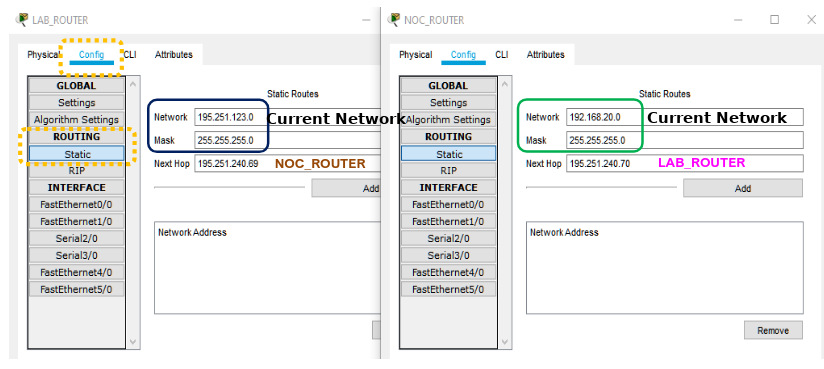
Task: Open Physical tab in NOC_ROUTER window
Action: pyautogui.click(x=415, y=55)
